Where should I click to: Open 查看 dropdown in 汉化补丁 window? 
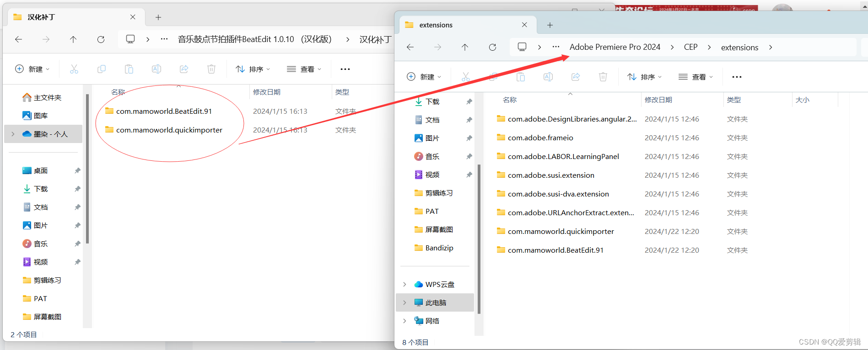point(304,69)
